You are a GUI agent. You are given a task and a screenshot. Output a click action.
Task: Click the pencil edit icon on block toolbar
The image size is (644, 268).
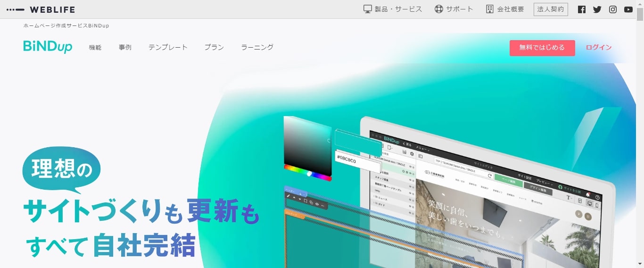tap(289, 195)
